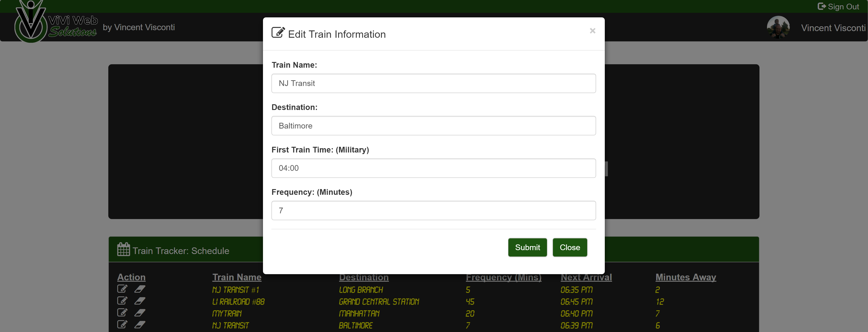The width and height of the screenshot is (868, 332).
Task: Click the 'Baltimore' cell in the schedule table
Action: [x=356, y=325]
